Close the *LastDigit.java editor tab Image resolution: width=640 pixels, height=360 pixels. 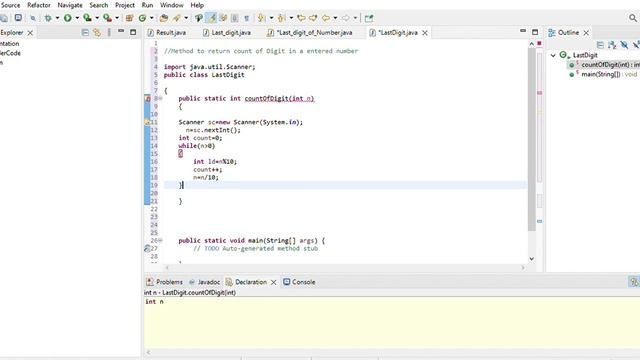pos(424,33)
